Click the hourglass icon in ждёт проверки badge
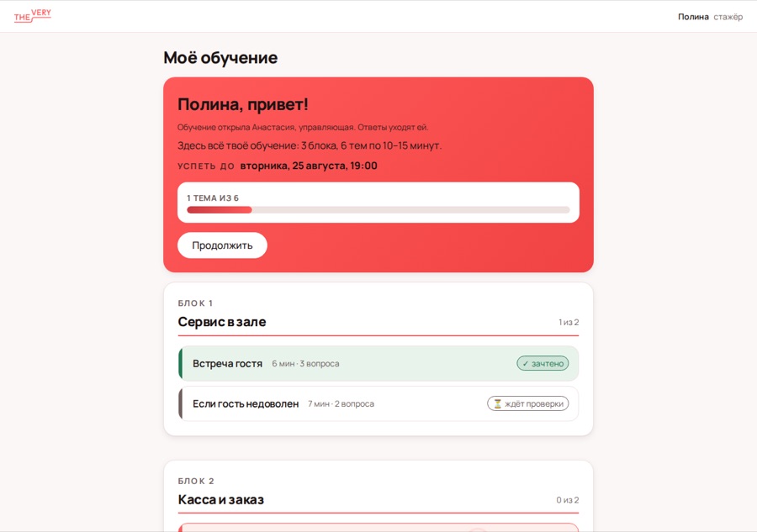757x532 pixels. pyautogui.click(x=497, y=403)
